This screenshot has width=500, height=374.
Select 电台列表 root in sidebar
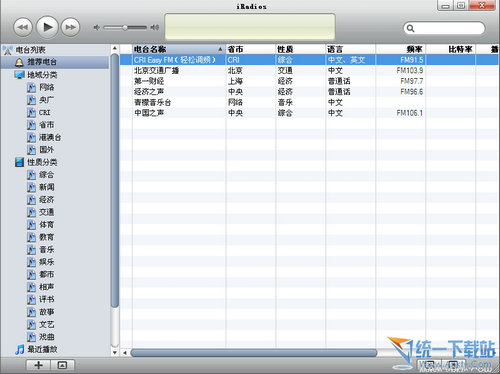[30, 50]
